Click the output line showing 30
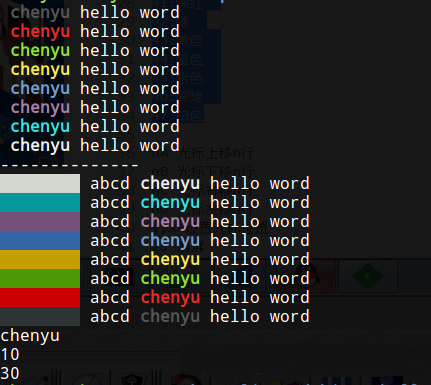This screenshot has width=431, height=385. (x=10, y=373)
